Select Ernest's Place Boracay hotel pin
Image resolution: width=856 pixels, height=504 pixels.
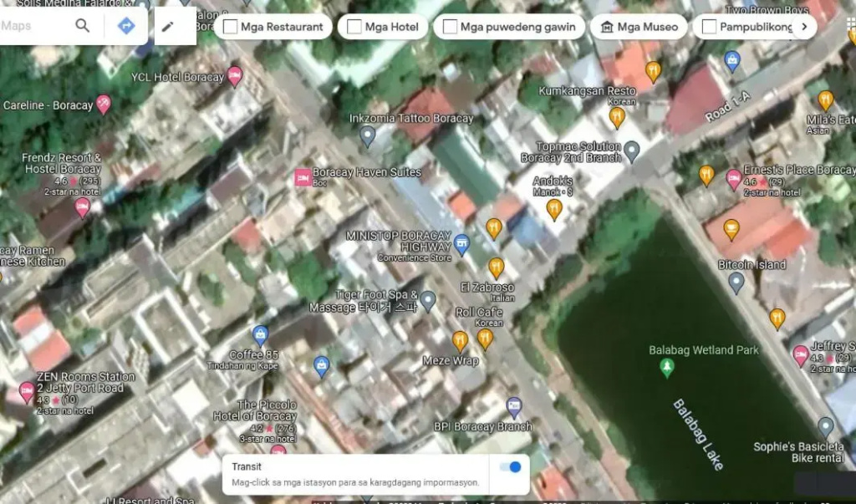734,179
